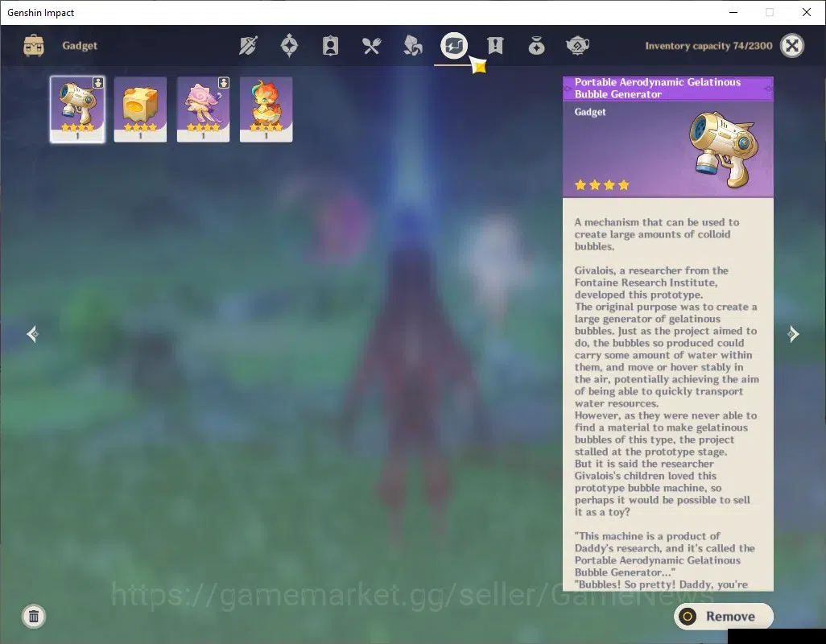Open the Weapons inventory tab
The image size is (826, 644).
(248, 46)
